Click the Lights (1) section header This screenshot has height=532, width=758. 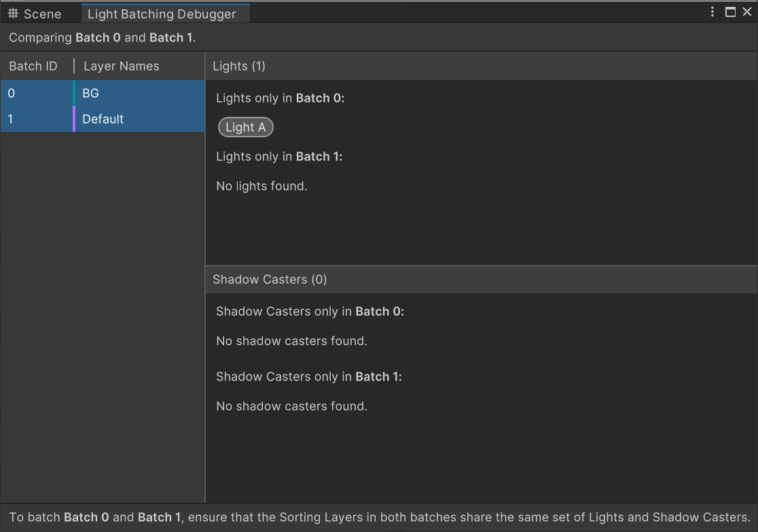[x=238, y=66]
